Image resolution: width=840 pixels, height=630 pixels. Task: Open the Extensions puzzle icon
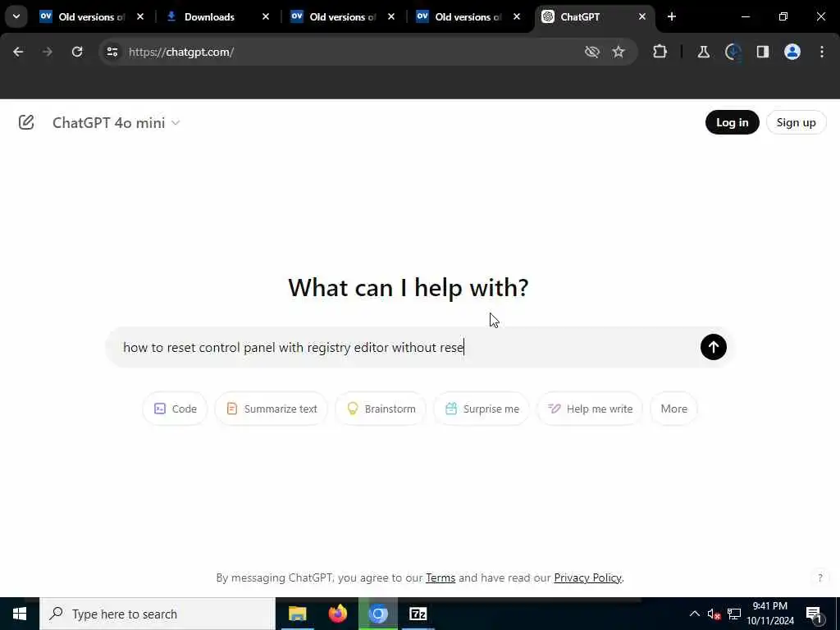[x=660, y=52]
